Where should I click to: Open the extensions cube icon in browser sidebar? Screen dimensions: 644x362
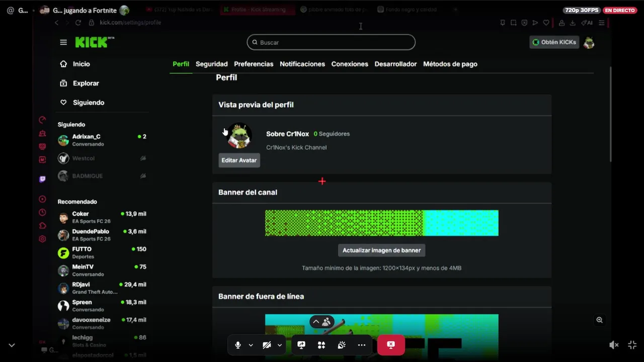tap(42, 226)
